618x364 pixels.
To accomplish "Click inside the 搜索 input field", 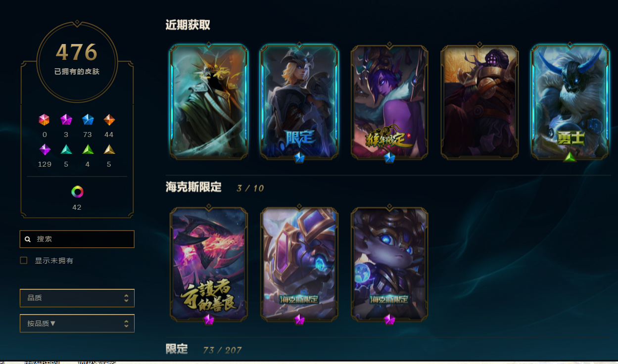I will click(x=77, y=239).
